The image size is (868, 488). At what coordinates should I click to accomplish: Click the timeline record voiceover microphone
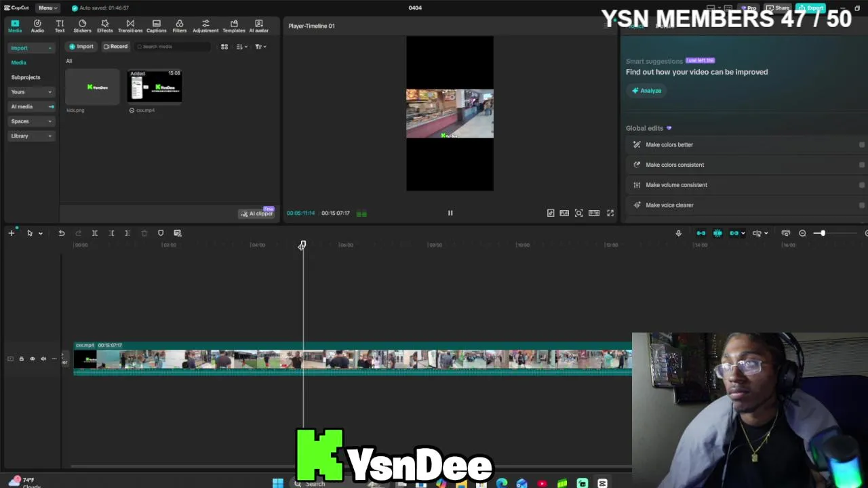click(x=678, y=233)
